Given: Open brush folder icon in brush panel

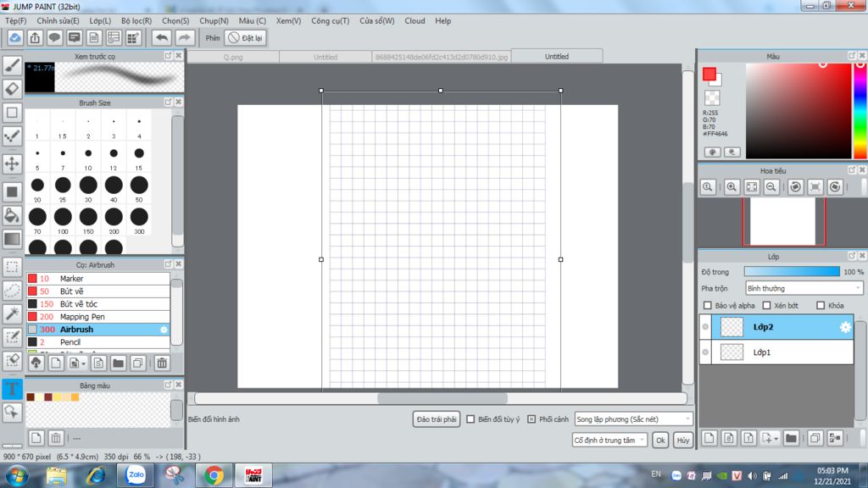Looking at the screenshot, I should pyautogui.click(x=118, y=363).
